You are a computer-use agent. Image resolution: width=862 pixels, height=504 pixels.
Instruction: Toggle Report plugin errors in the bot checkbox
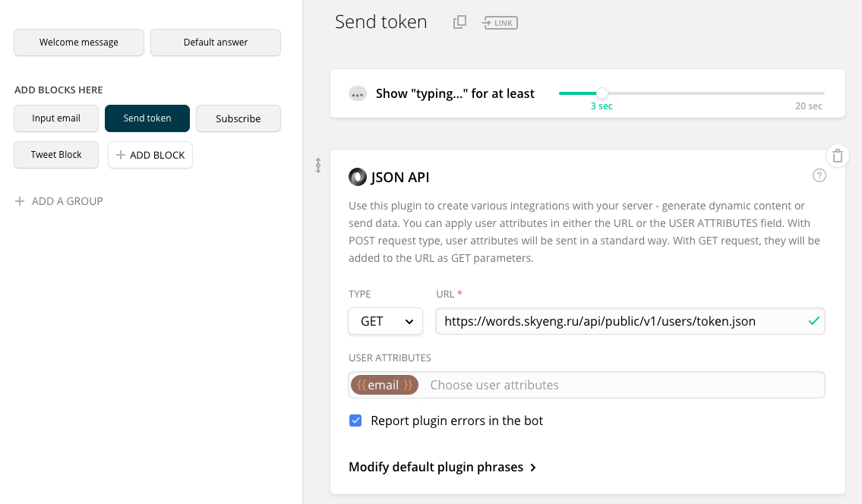(355, 421)
